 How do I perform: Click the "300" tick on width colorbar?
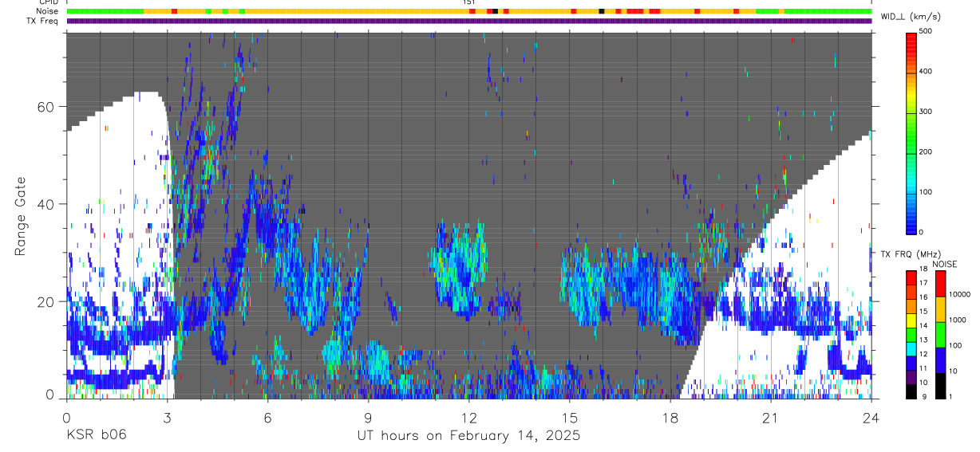[927, 112]
